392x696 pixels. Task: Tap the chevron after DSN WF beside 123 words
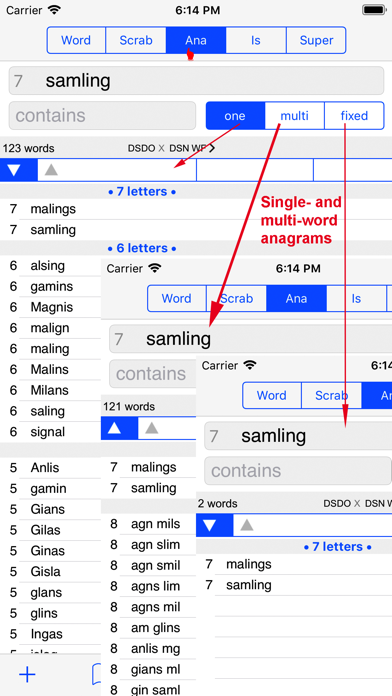[x=212, y=148]
